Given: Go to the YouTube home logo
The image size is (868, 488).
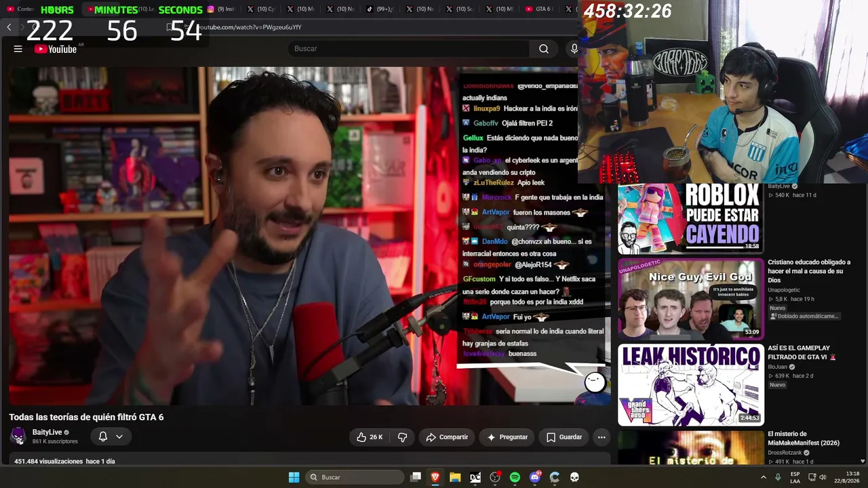Looking at the screenshot, I should click(56, 49).
